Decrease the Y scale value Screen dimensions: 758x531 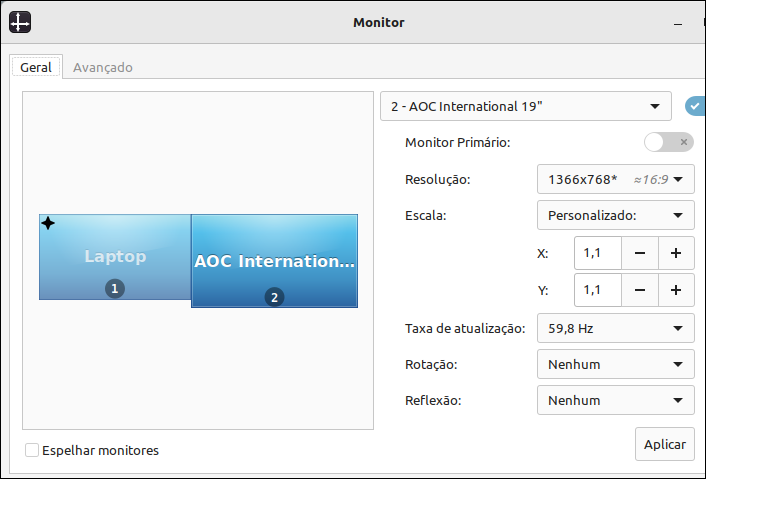[640, 290]
